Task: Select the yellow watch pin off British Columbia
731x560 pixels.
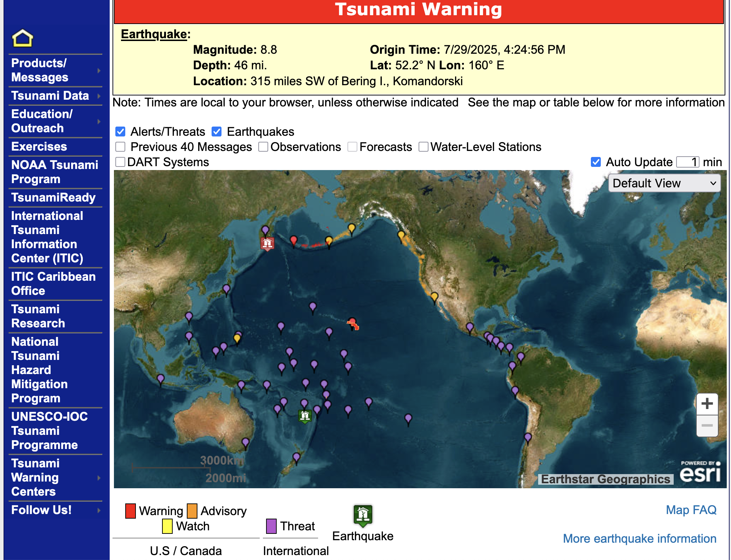Action: click(401, 236)
